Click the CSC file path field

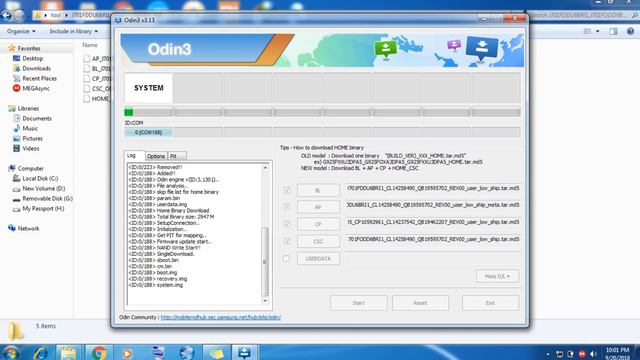click(x=433, y=240)
